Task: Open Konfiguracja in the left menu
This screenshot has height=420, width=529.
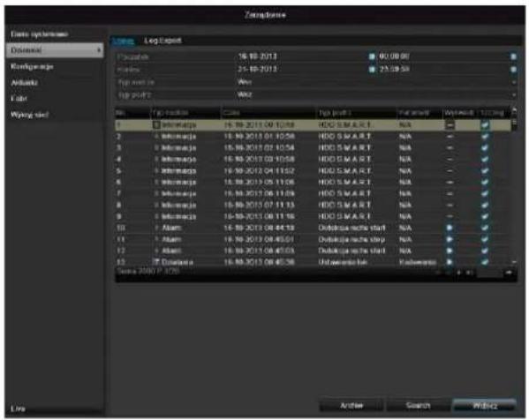Action: tap(32, 66)
